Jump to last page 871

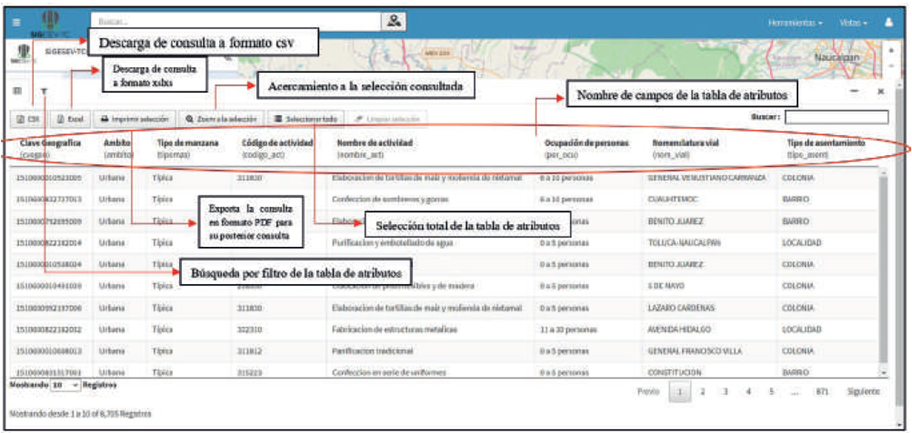point(822,391)
